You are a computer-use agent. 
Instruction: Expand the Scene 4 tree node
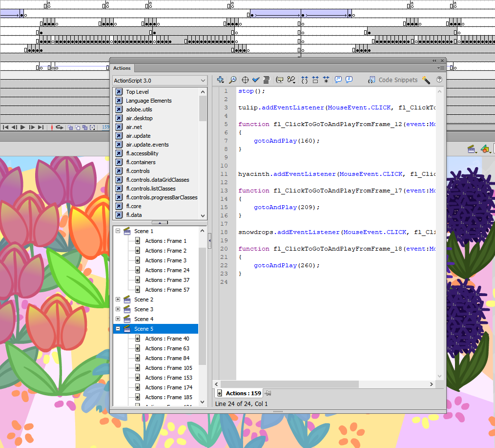118,319
